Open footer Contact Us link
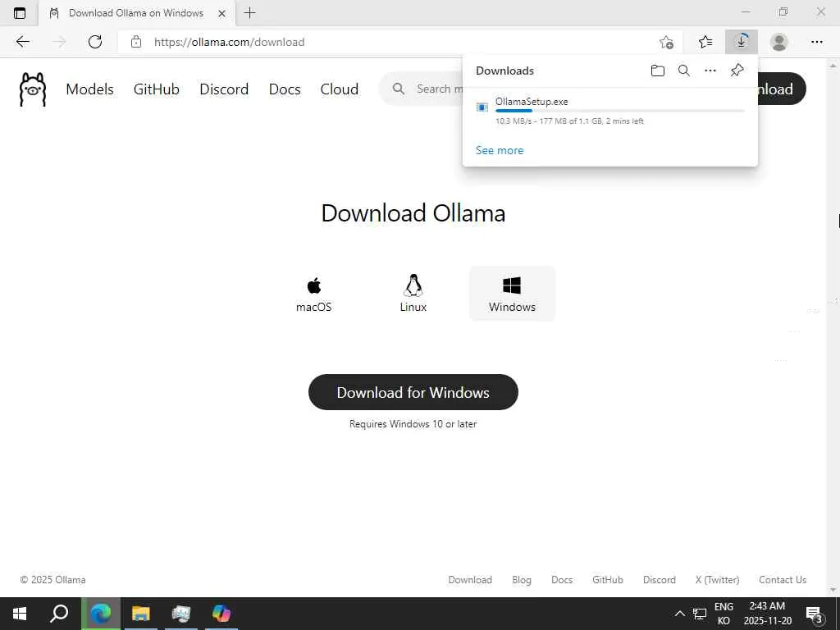The width and height of the screenshot is (840, 630). coord(782,580)
